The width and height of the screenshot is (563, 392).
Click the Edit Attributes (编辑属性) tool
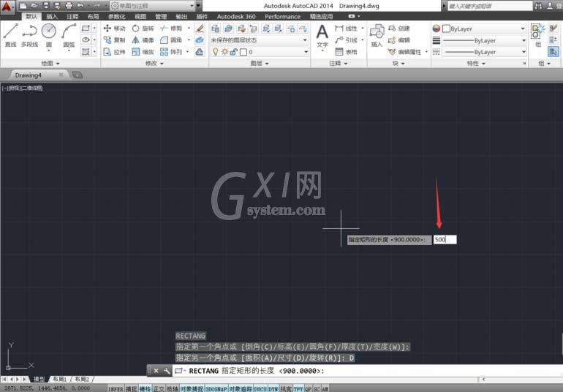click(x=404, y=52)
